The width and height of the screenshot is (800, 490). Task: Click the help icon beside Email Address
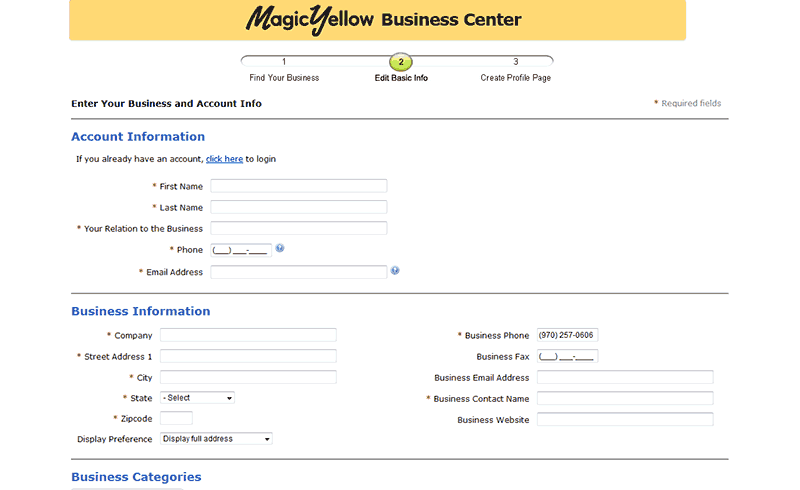click(x=395, y=271)
